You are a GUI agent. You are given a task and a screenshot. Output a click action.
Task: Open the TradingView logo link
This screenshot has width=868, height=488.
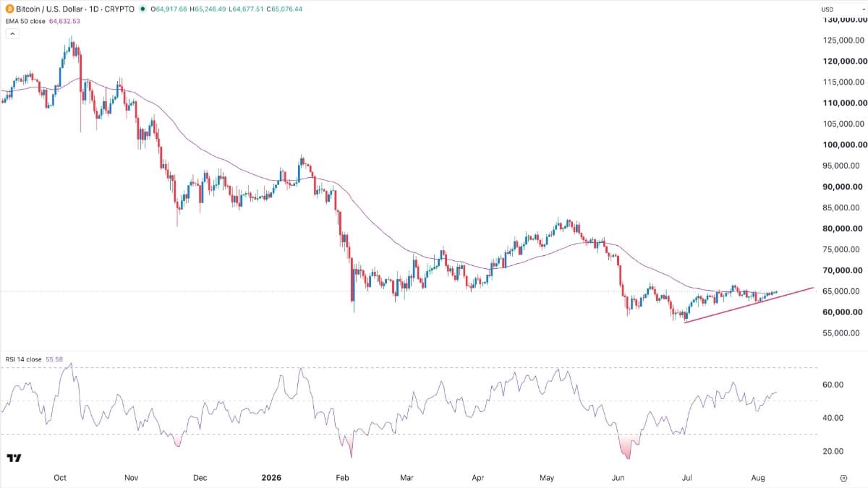tap(13, 458)
